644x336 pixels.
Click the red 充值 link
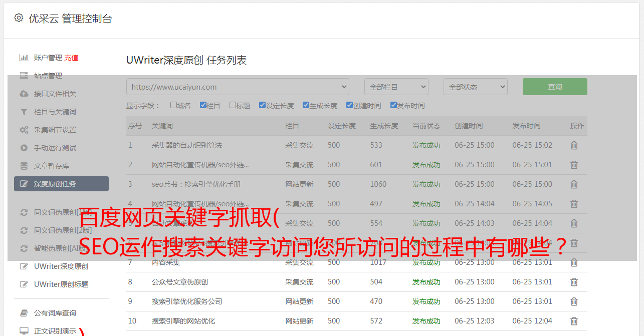[71, 58]
